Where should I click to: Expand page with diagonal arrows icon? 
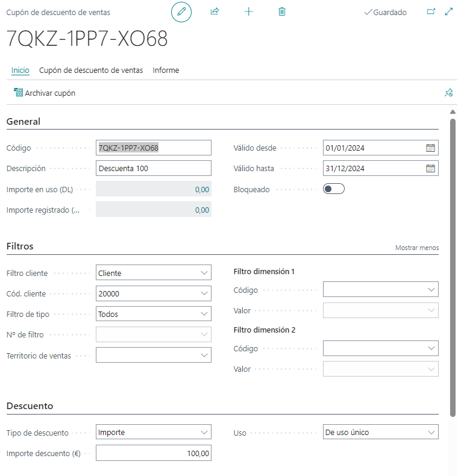click(449, 11)
